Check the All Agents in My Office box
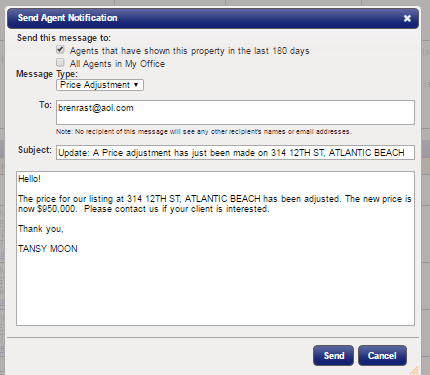Viewport: 430px width, 375px height. [60, 62]
